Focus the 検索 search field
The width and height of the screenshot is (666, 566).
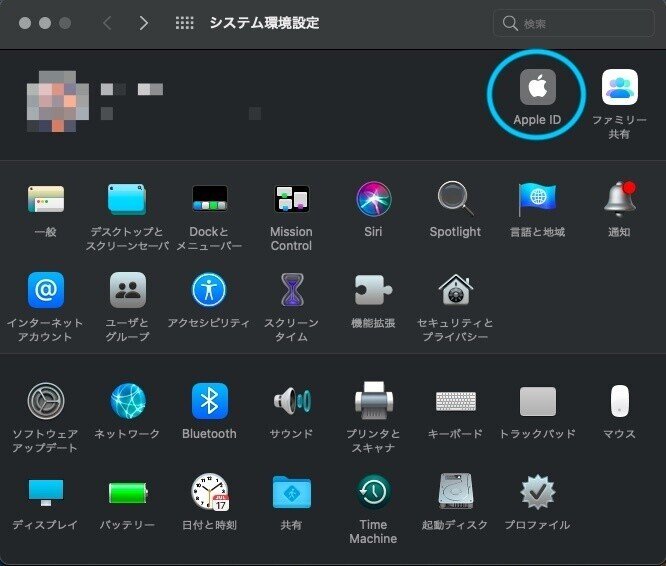coord(573,23)
